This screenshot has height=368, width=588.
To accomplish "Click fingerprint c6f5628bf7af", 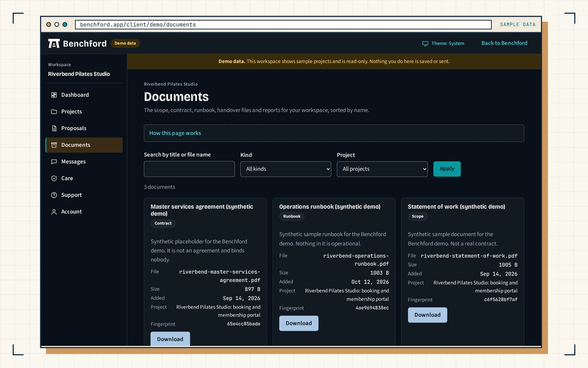I will [501, 300].
